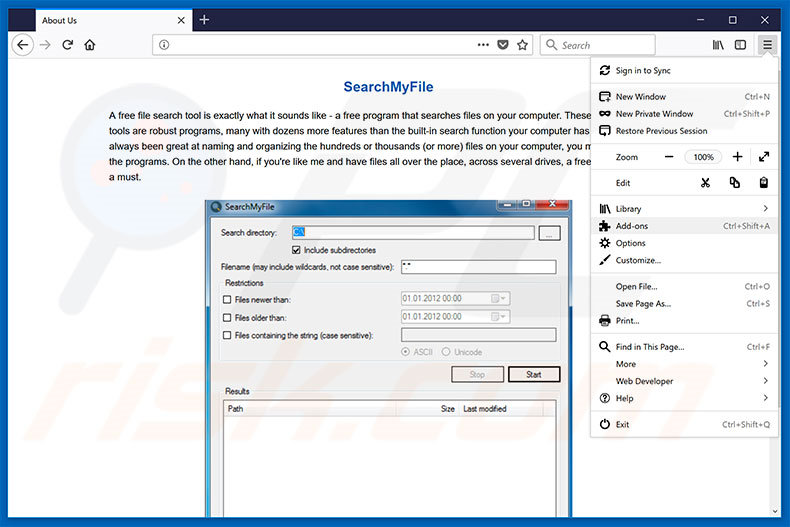Close the About Us tab
This screenshot has width=790, height=527.
181,20
